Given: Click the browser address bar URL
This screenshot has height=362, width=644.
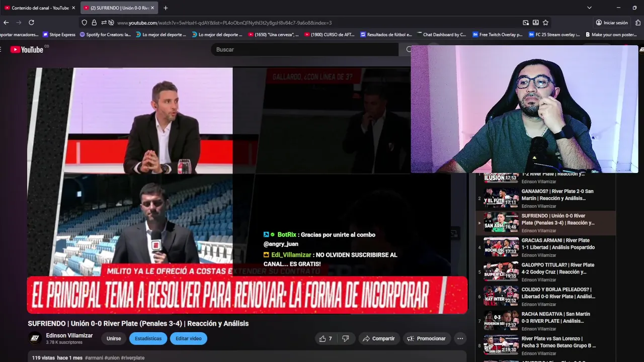Looking at the screenshot, I should 224,23.
